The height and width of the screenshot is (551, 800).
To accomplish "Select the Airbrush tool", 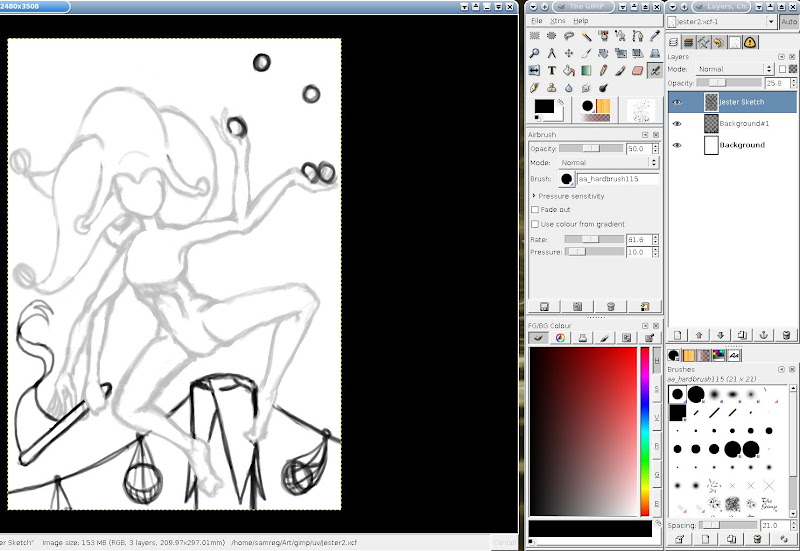I will (x=655, y=70).
